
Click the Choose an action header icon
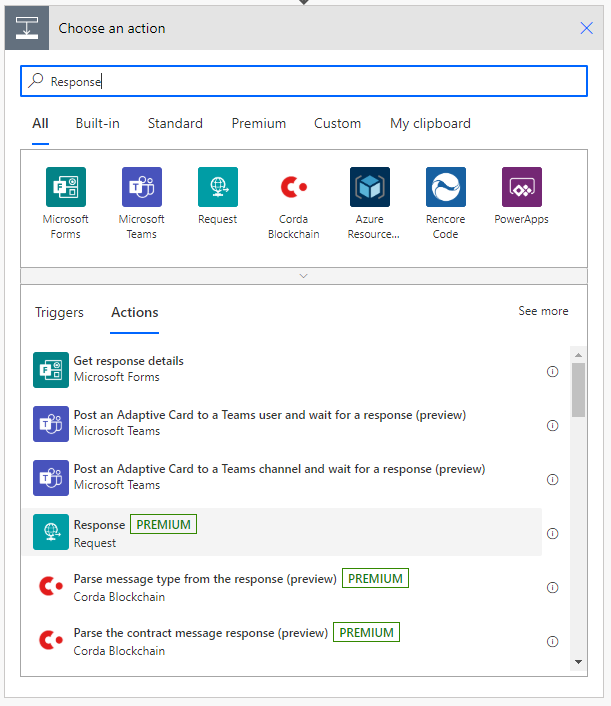[x=27, y=28]
